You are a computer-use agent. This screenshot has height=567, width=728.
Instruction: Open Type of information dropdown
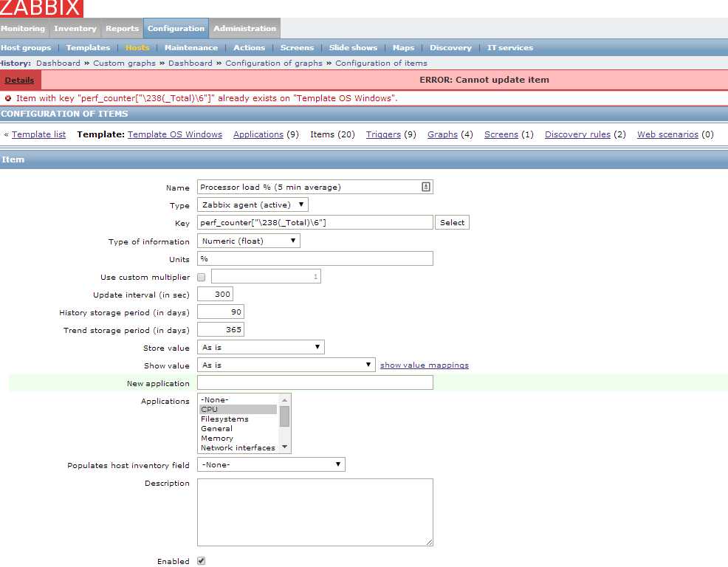248,241
